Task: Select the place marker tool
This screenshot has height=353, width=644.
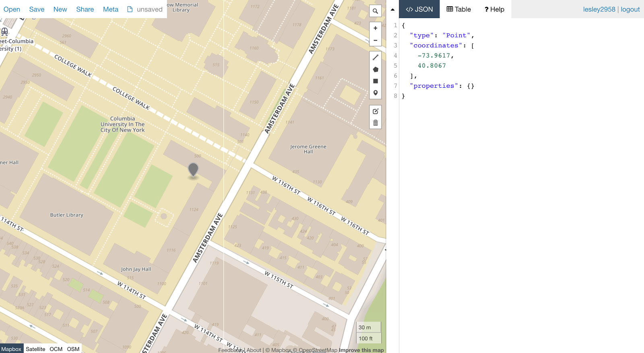Action: [375, 93]
